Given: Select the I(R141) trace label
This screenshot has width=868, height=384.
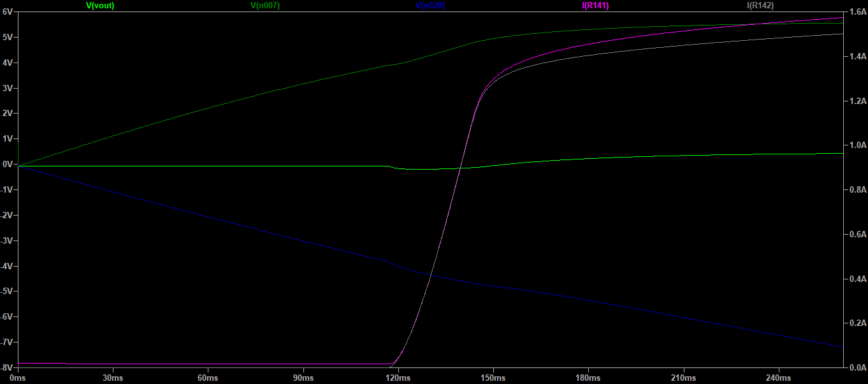Looking at the screenshot, I should click(x=595, y=5).
